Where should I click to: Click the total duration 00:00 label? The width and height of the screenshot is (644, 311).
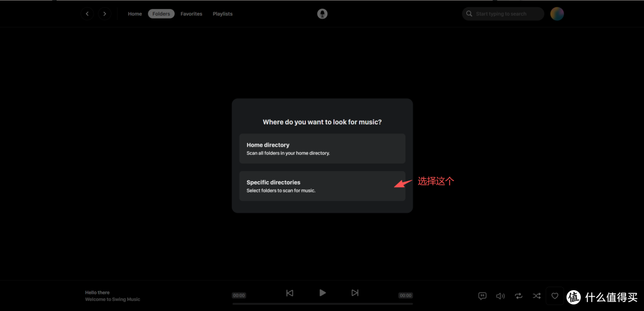(x=405, y=296)
